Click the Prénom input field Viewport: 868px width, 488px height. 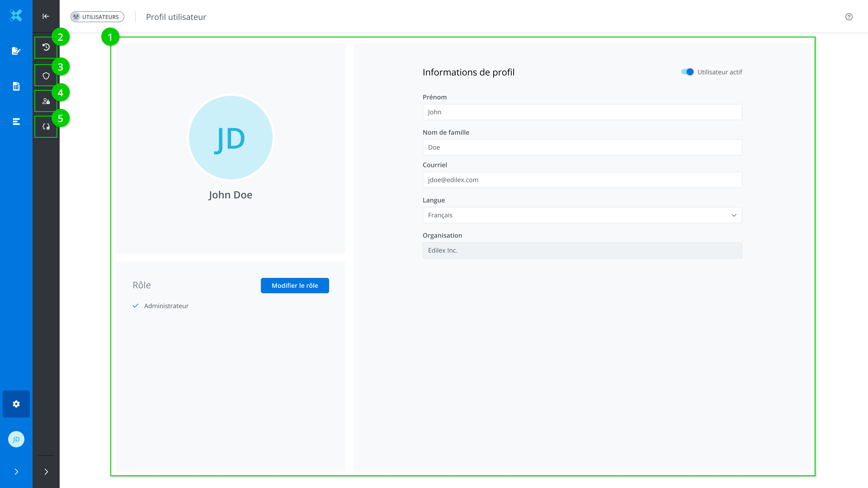(582, 112)
